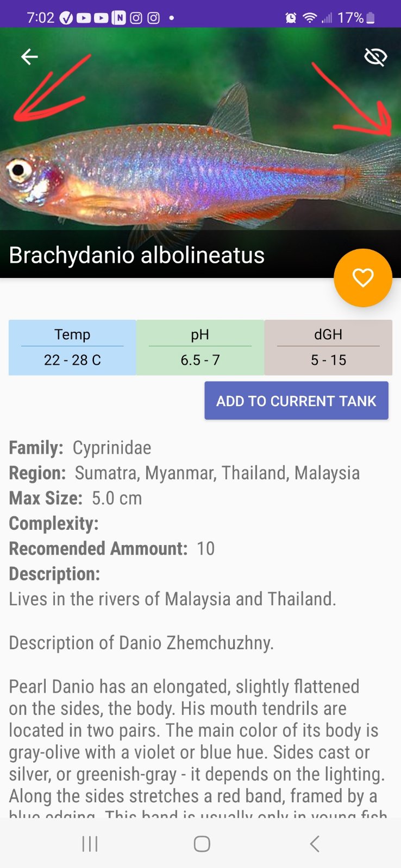Select the pH 6.5 - 7 card
The image size is (401, 868).
(x=200, y=347)
